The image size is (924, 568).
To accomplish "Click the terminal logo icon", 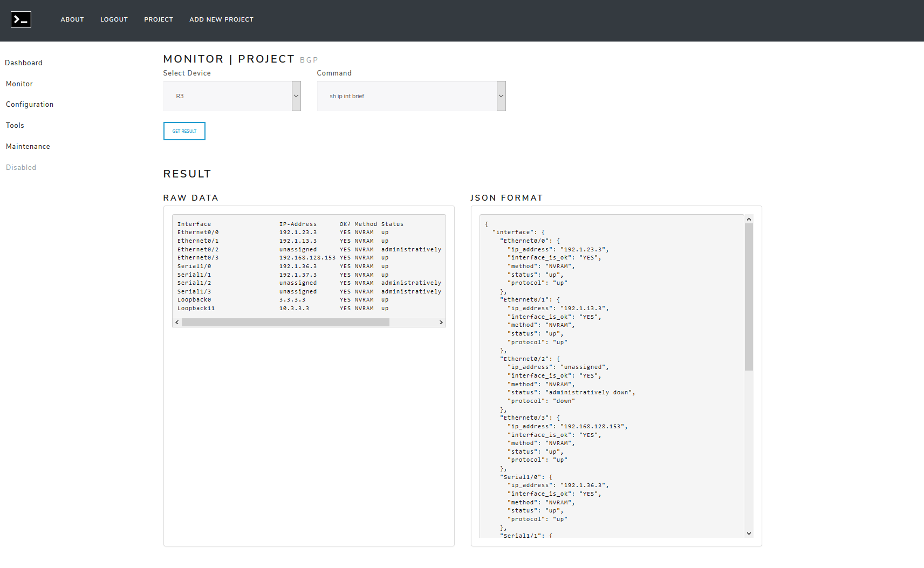I will pos(21,19).
